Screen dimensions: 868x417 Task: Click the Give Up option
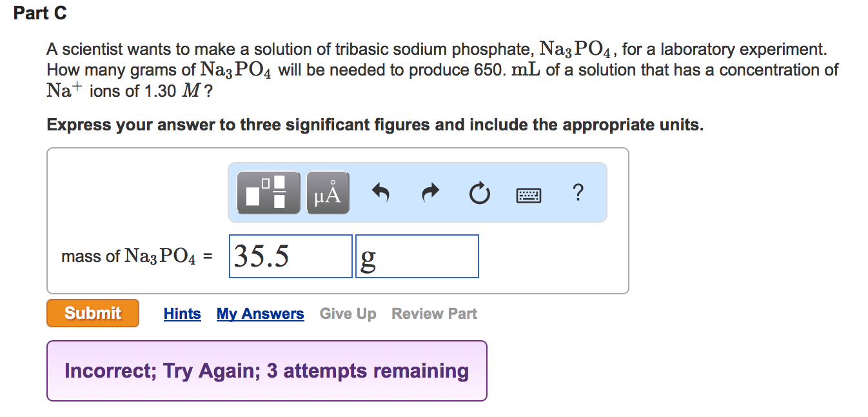coord(348,313)
